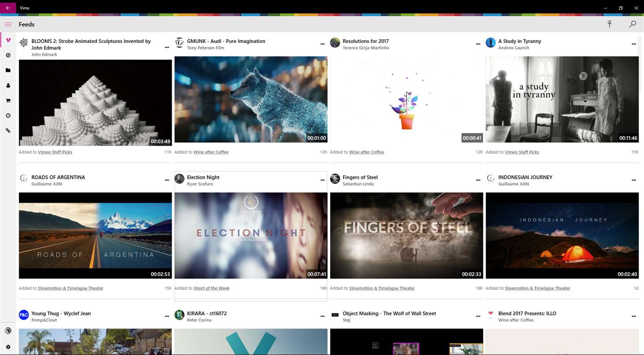Open Vimeo Staff Picks link under A Study in Tyranny
Screen dimensions: 644x355
(x=522, y=152)
